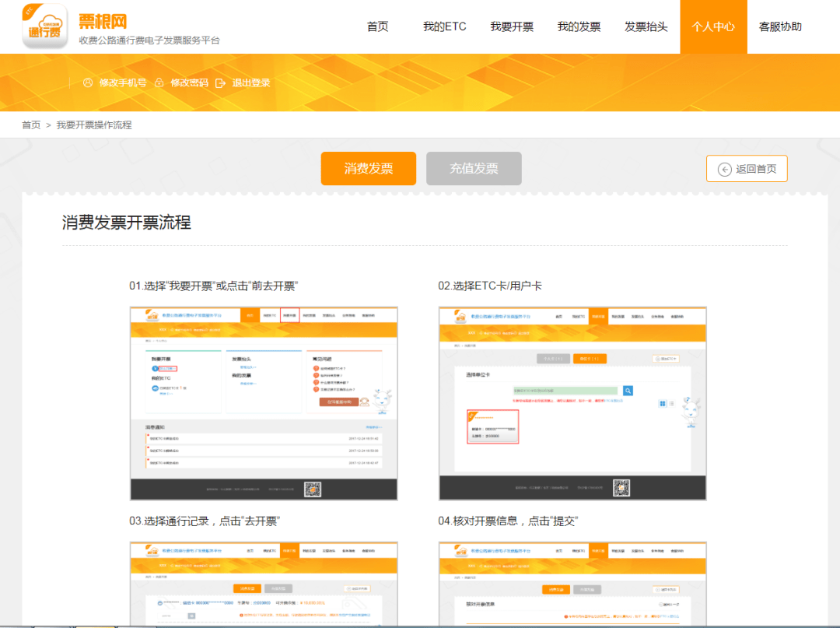Click the lock icon beside 修改密码

coord(159,82)
